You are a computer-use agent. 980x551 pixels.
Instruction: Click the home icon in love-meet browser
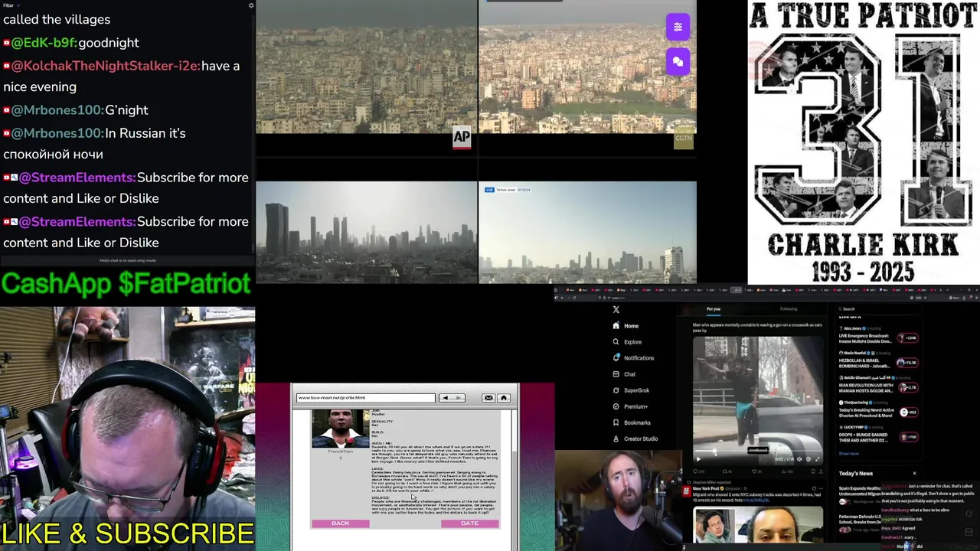click(504, 398)
